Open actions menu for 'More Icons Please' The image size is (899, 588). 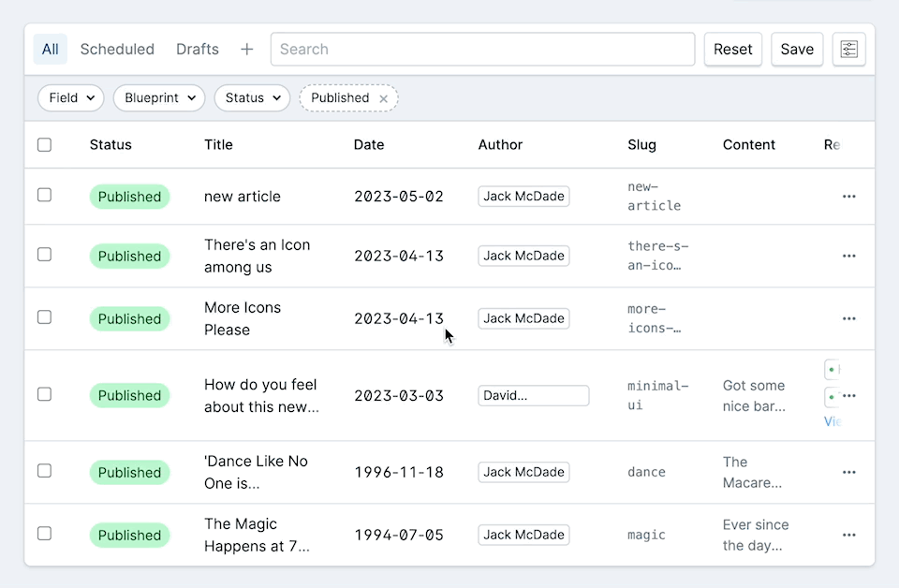(x=849, y=318)
